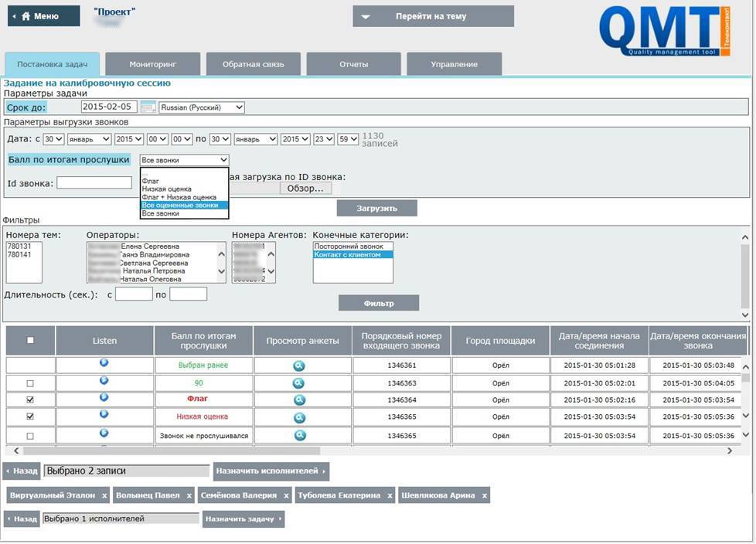
Task: Listen to the Звонок не прослушивался call
Action: (x=104, y=433)
